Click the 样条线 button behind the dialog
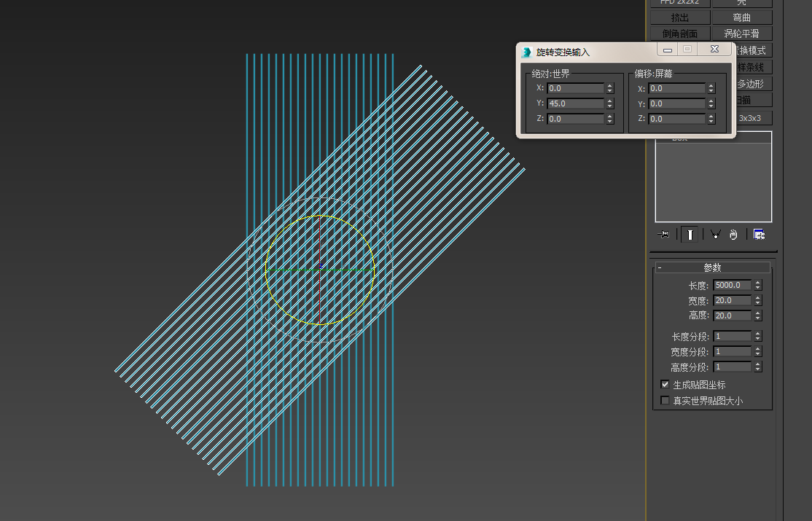812x521 pixels. pos(754,67)
